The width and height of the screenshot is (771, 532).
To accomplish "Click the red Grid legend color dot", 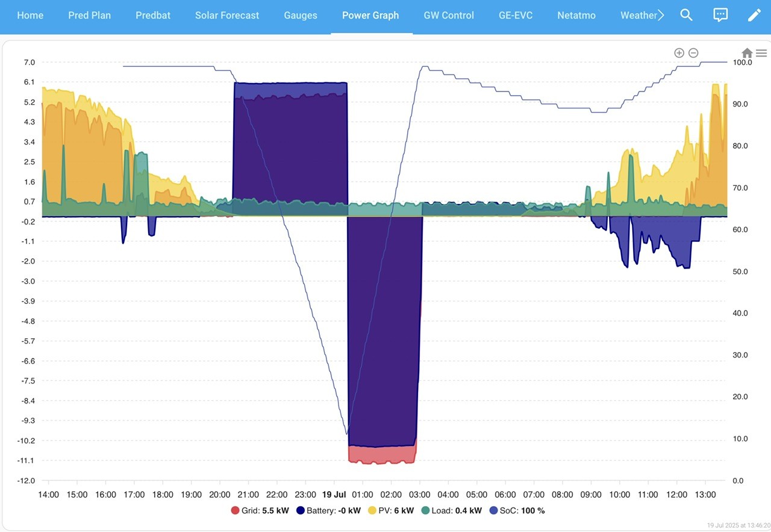I will click(235, 510).
